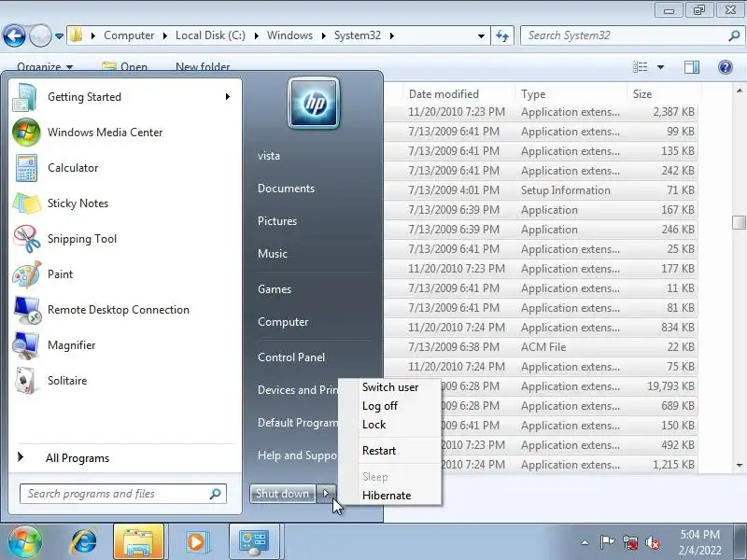Click the Windows breadcrumb segment
The width and height of the screenshot is (747, 560).
point(289,35)
